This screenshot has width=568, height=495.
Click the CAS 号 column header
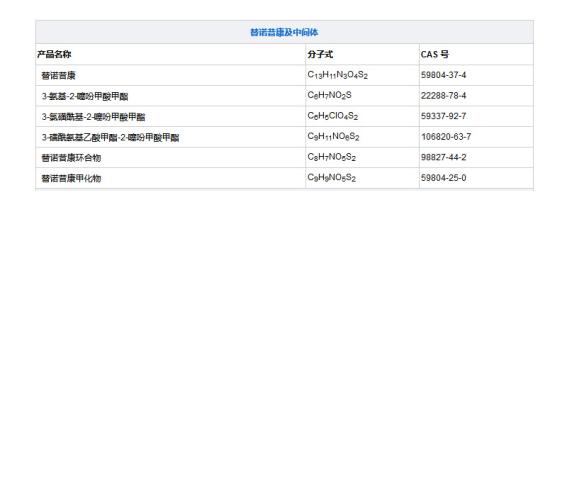click(435, 54)
